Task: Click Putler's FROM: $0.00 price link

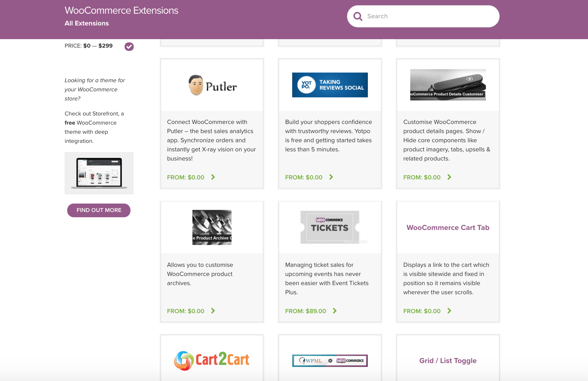Action: pyautogui.click(x=186, y=177)
